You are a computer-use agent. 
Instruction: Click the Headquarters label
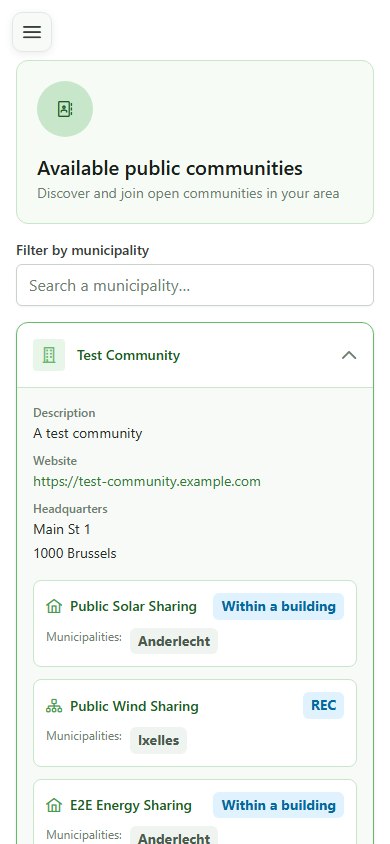(x=70, y=509)
